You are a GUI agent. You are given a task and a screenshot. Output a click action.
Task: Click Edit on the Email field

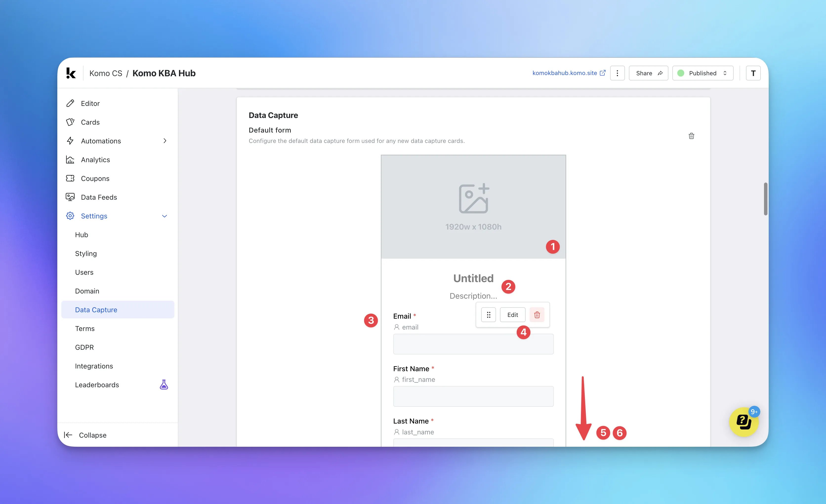pos(513,315)
